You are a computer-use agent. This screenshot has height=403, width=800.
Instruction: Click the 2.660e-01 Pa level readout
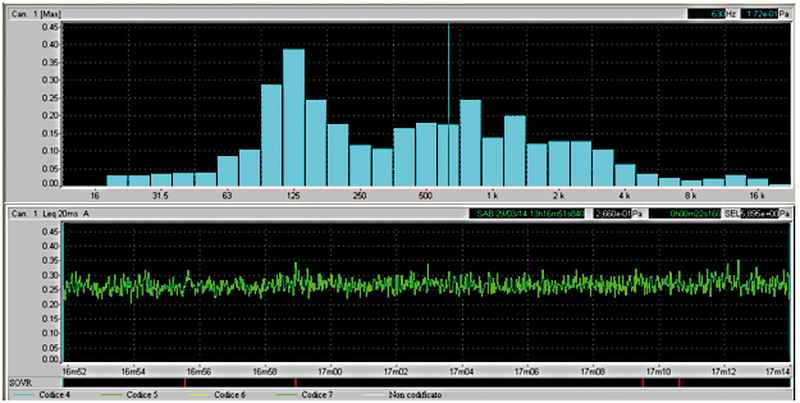[x=613, y=213]
